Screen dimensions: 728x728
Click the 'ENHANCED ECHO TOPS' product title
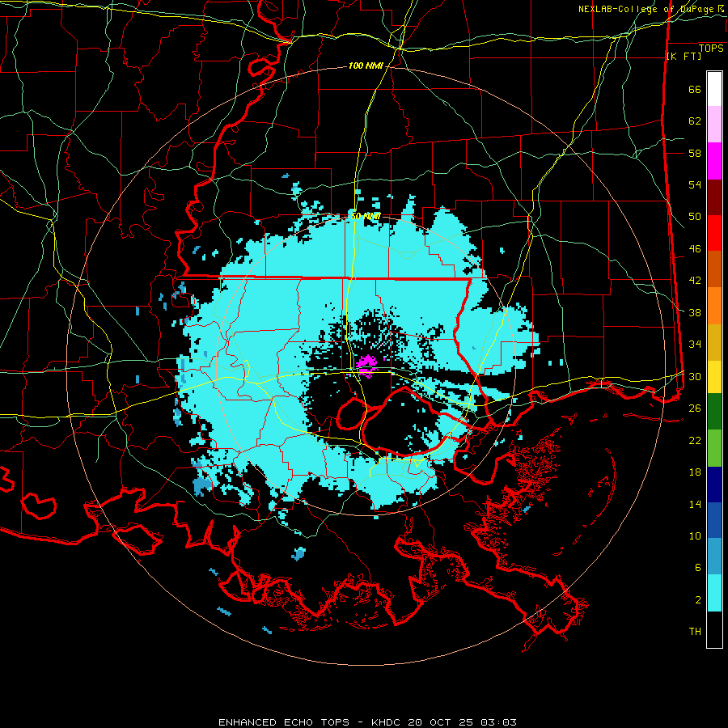tap(284, 722)
